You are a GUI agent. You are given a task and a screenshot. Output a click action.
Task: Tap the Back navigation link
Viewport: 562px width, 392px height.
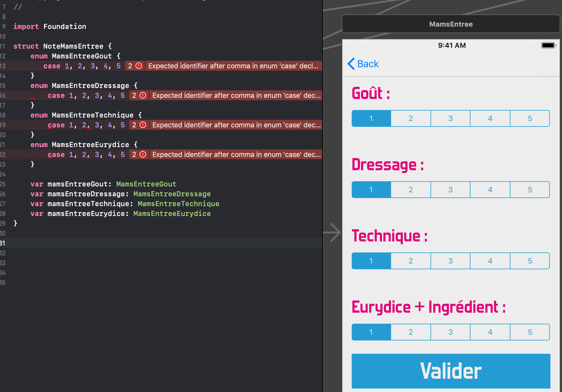pos(368,64)
